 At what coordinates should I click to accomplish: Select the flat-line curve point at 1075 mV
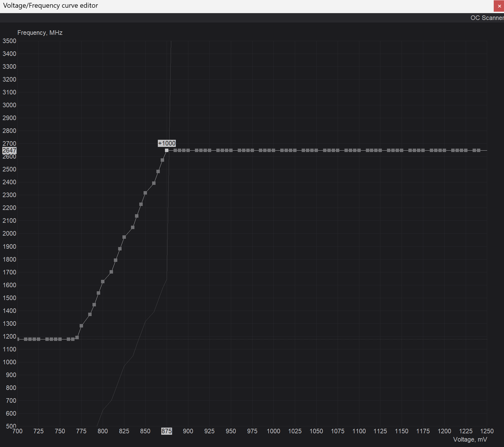(338, 150)
